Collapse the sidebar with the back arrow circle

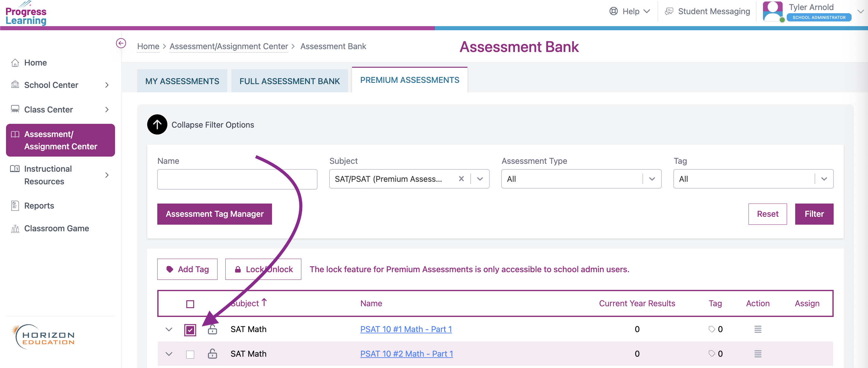point(121,43)
